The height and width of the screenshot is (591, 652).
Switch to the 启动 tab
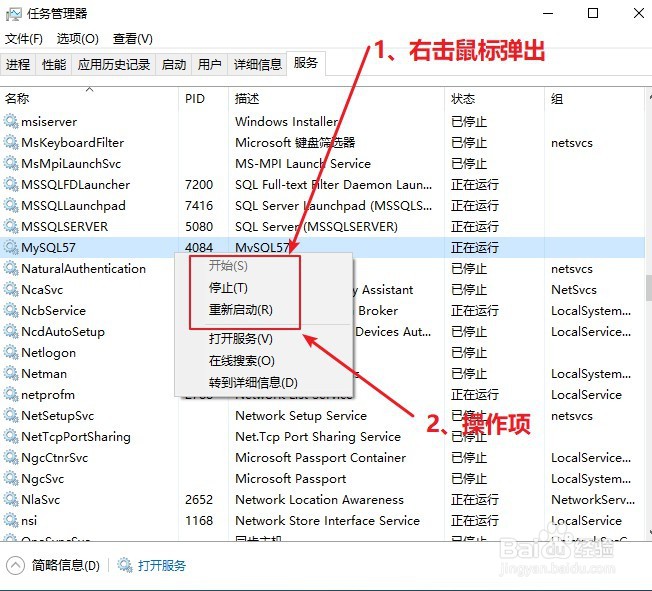coord(173,64)
